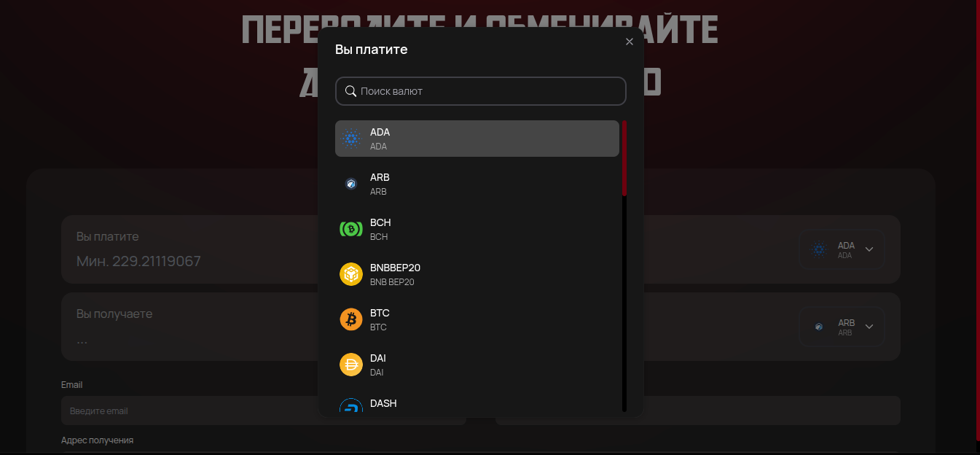Screen dimensions: 980x455
Task: Click the orange BTC bitcoin icon
Action: [x=351, y=319]
